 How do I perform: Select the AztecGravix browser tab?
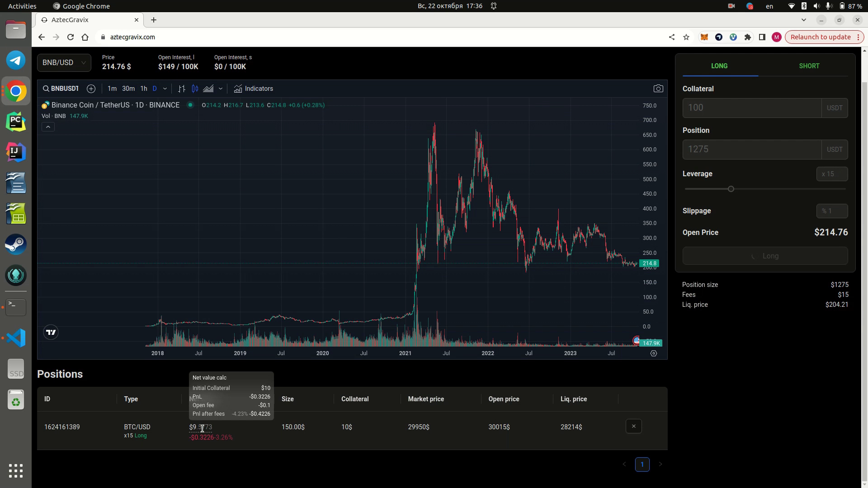click(90, 20)
